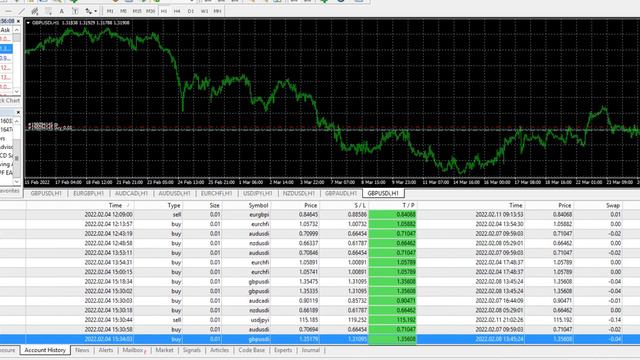Open the Account History terminal tab

45,350
